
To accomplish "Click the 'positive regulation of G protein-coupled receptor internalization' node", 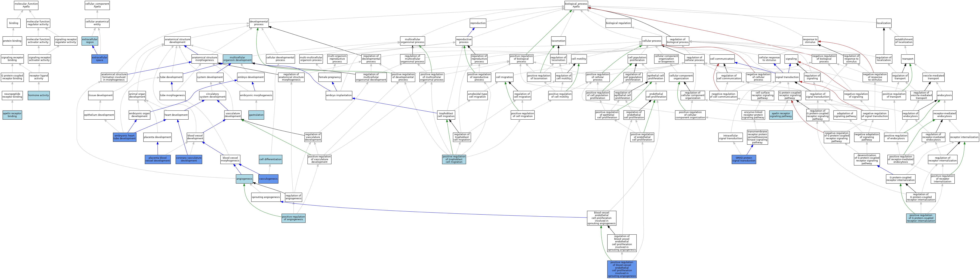I will (921, 218).
